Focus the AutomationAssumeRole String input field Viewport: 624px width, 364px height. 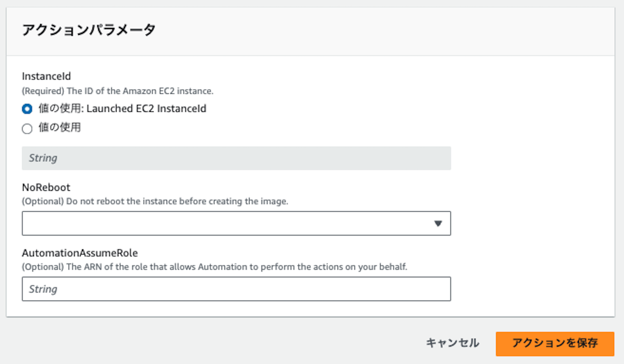click(236, 289)
